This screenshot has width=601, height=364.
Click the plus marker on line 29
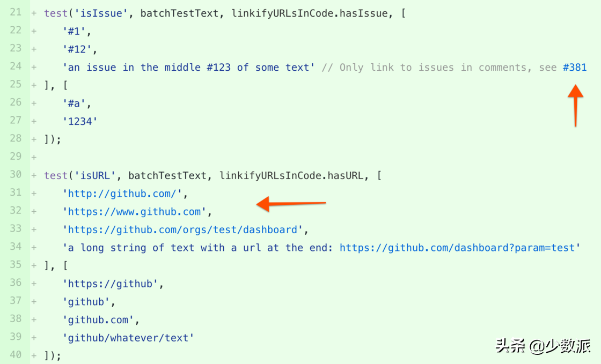click(x=34, y=157)
